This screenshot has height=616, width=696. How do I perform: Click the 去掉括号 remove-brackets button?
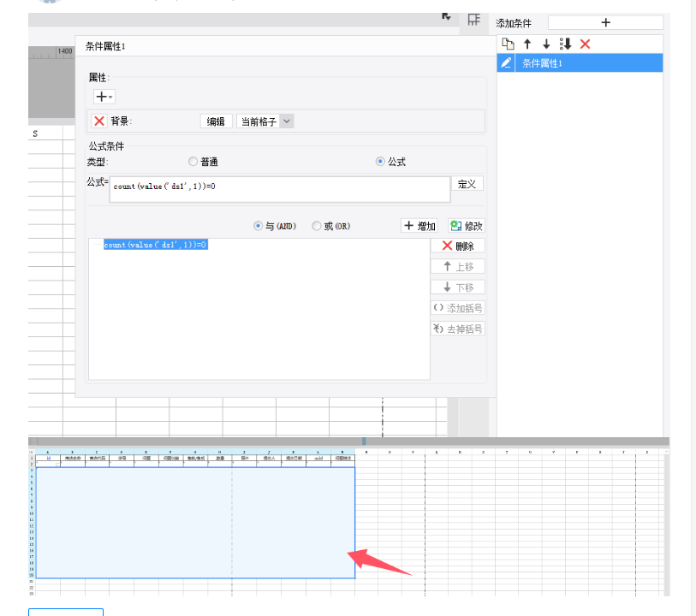(458, 329)
